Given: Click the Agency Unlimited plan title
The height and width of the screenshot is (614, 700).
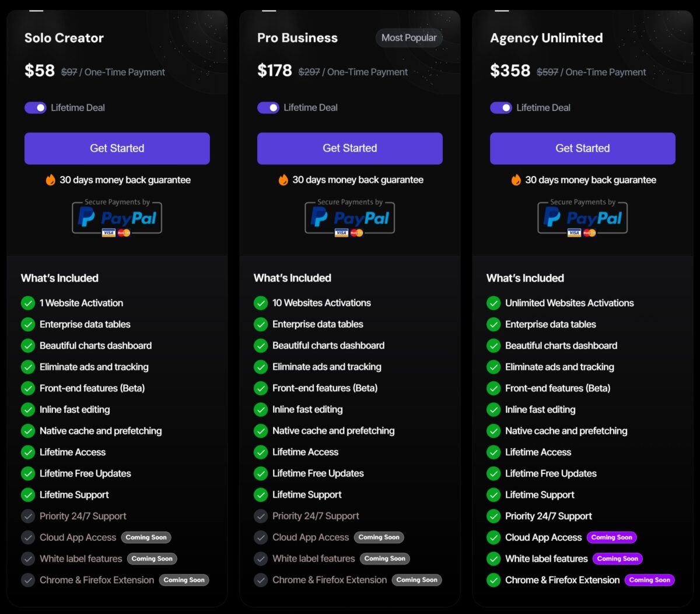Looking at the screenshot, I should pyautogui.click(x=546, y=38).
